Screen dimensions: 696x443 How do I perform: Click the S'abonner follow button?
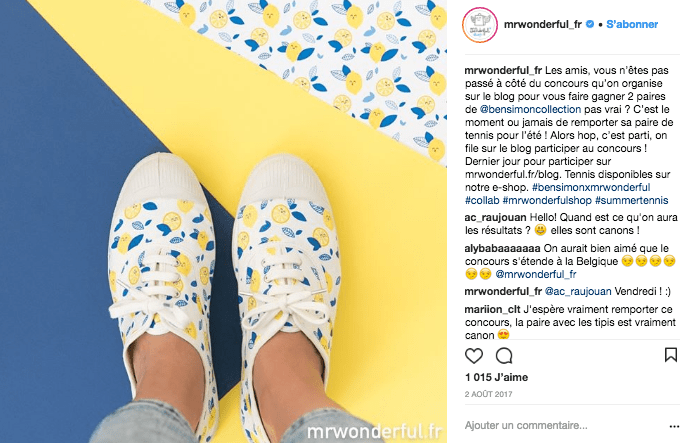pyautogui.click(x=632, y=24)
